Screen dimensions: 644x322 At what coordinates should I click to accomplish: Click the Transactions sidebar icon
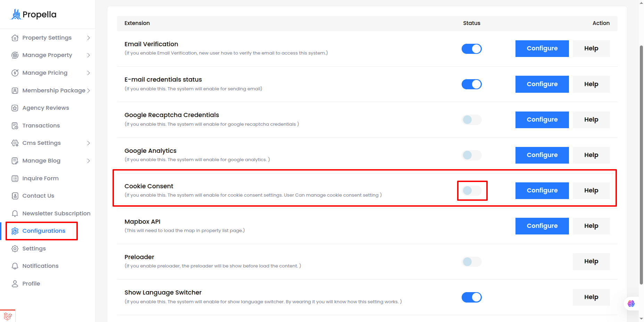click(15, 125)
